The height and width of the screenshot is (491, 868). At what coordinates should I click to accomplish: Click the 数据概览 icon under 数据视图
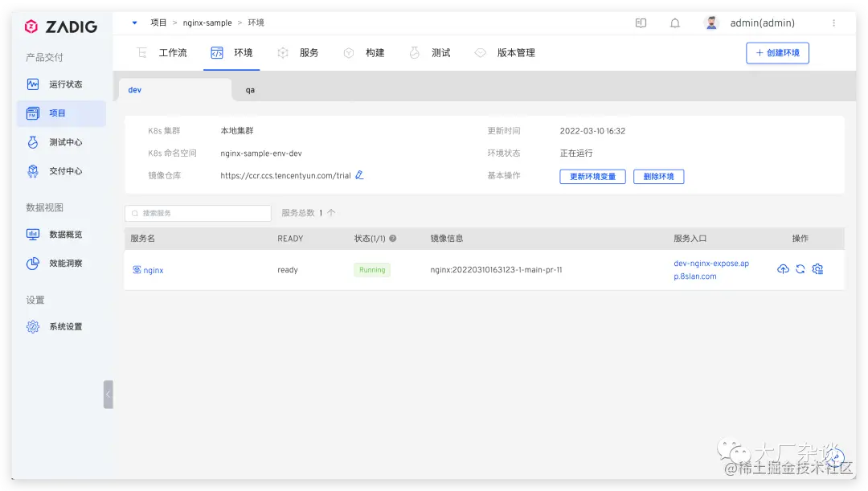(32, 235)
